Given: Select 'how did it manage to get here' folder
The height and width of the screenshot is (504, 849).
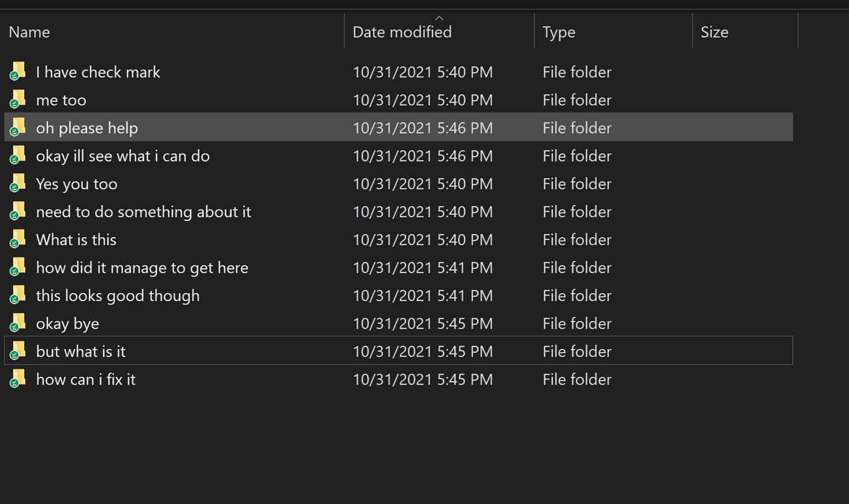Looking at the screenshot, I should [142, 267].
